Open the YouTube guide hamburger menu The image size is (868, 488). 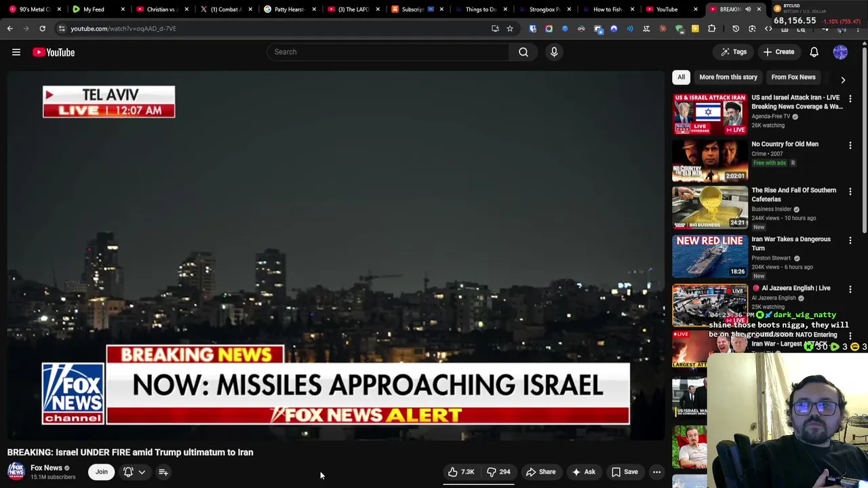coord(16,52)
